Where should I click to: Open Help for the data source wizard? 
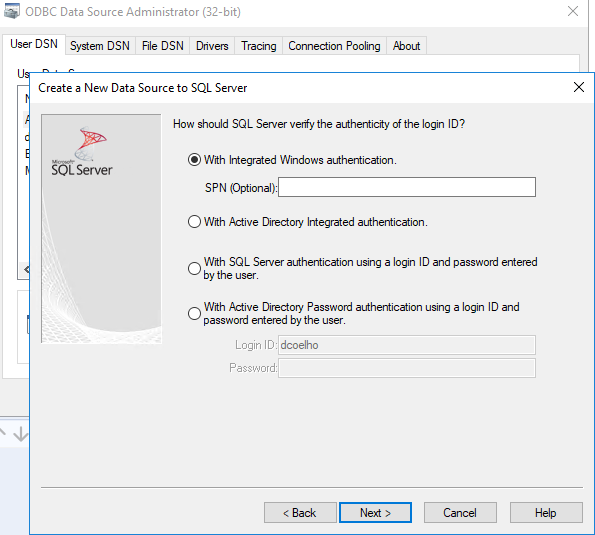pos(546,513)
